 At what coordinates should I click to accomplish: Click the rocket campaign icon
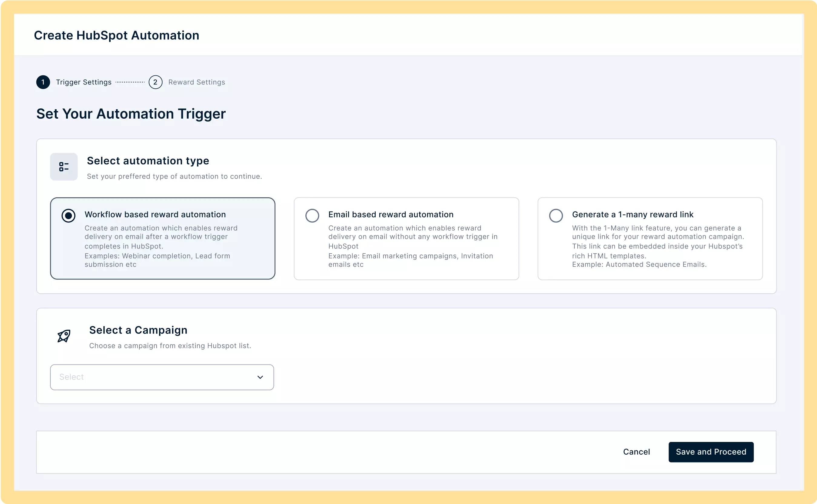tap(64, 336)
